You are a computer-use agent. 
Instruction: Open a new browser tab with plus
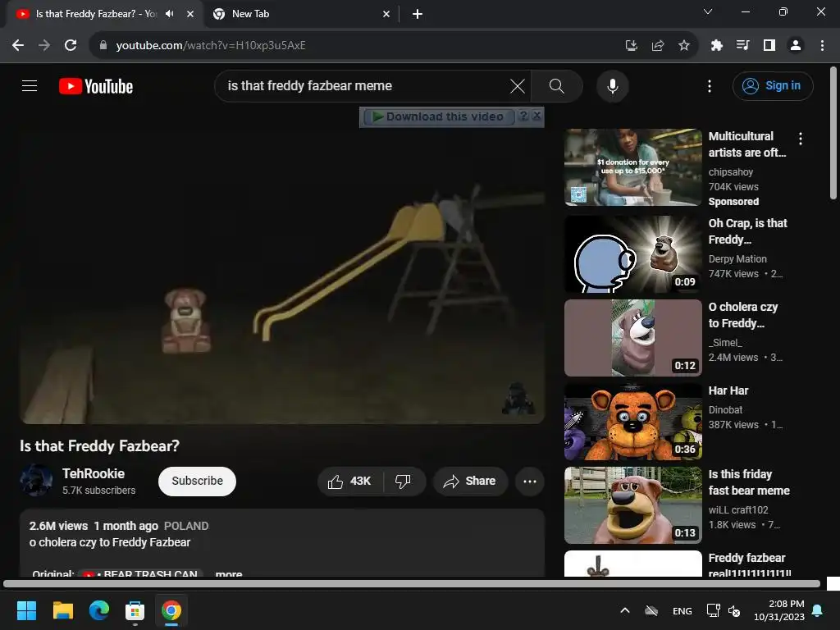(x=418, y=14)
